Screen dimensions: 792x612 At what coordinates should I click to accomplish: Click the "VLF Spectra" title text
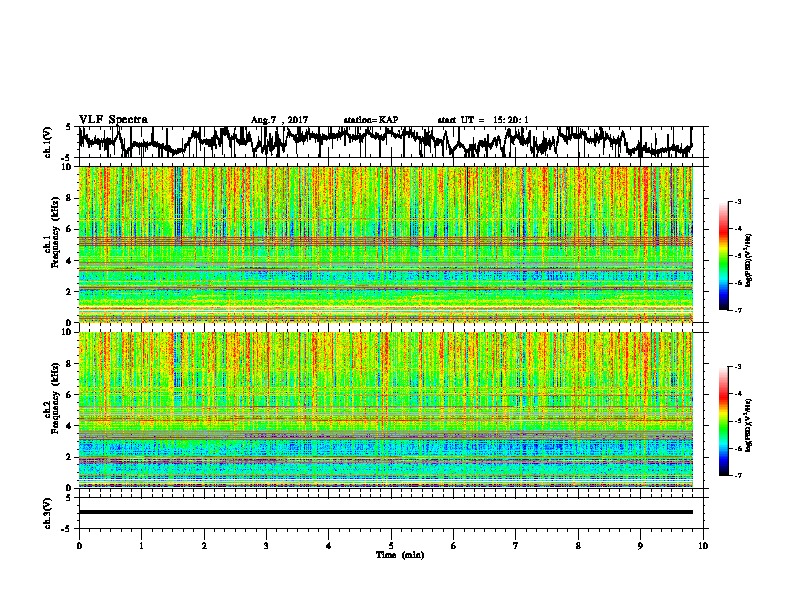pos(113,119)
